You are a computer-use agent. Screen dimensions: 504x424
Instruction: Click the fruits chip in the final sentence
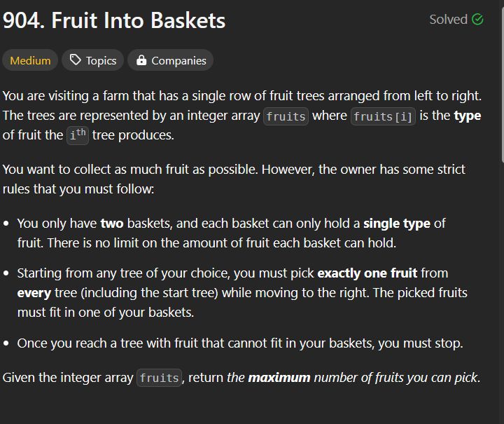click(159, 378)
